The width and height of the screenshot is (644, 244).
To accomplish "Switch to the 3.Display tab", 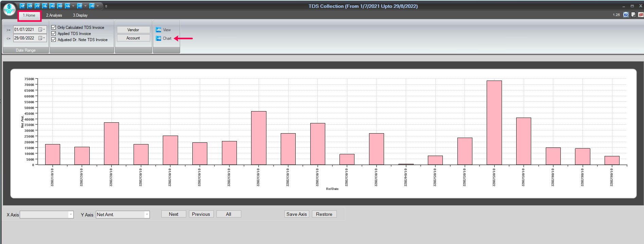I will 80,15.
